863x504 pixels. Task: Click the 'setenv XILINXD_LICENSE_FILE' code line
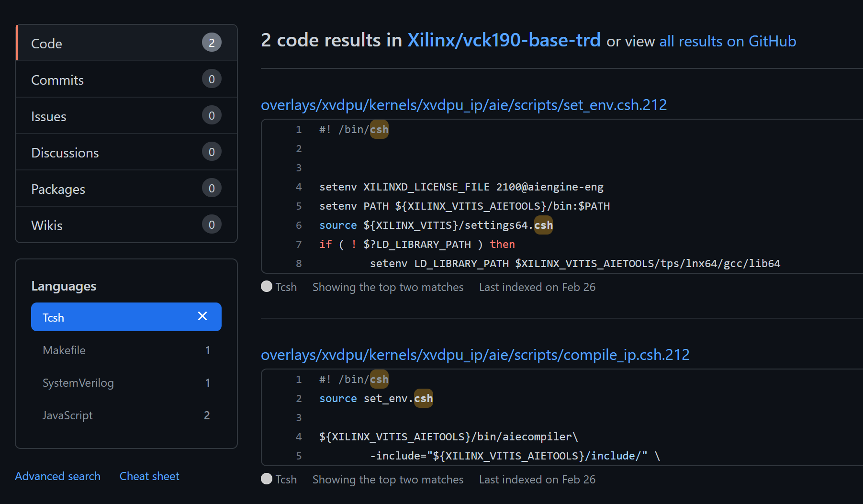[461, 187]
